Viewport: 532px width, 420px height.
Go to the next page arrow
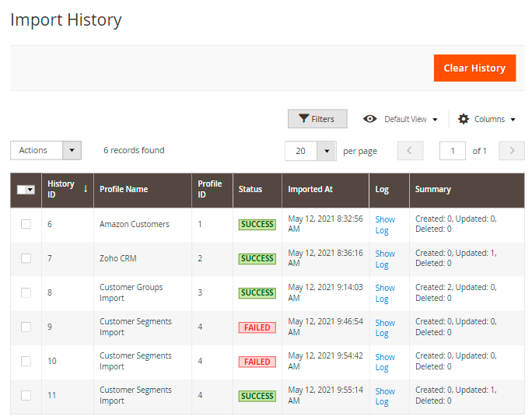click(x=511, y=151)
